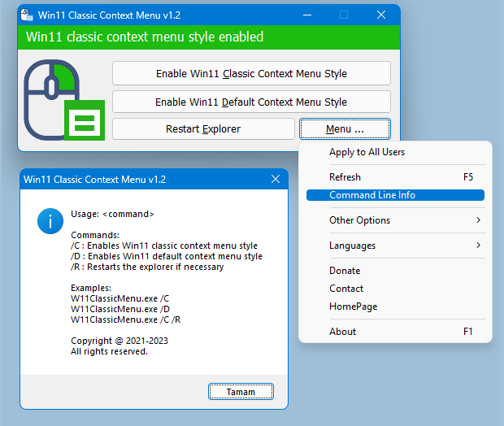504x426 pixels.
Task: Minimize the Win11 Classic Context Menu window
Action: [x=307, y=15]
